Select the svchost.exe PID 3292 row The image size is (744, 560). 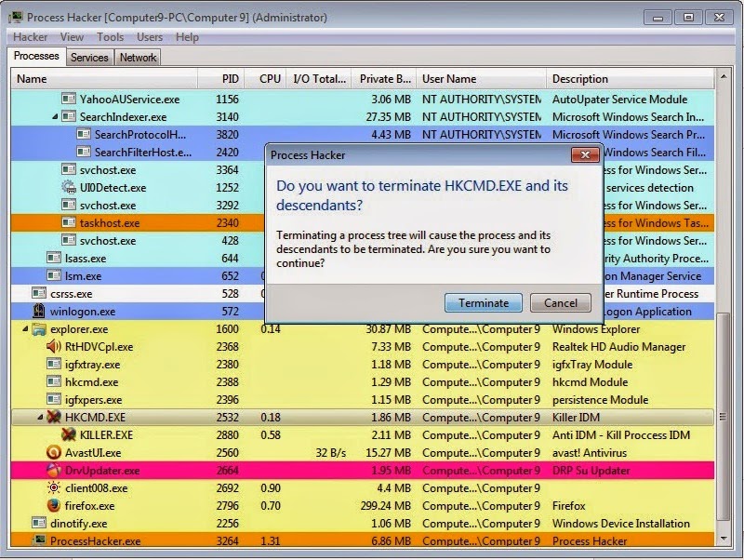coord(362,205)
